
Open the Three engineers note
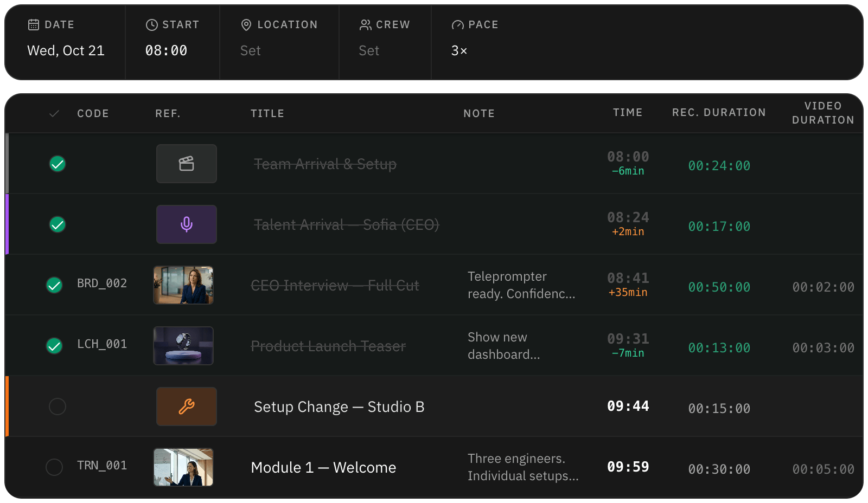[523, 467]
